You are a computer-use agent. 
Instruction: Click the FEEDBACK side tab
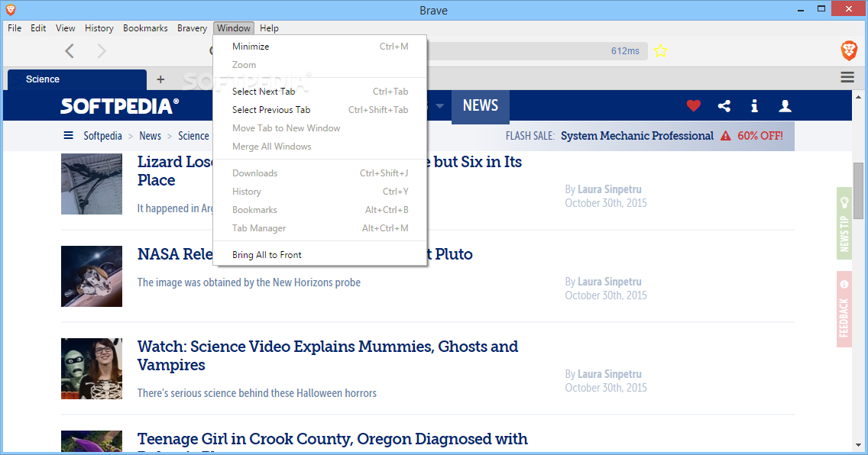tap(844, 309)
